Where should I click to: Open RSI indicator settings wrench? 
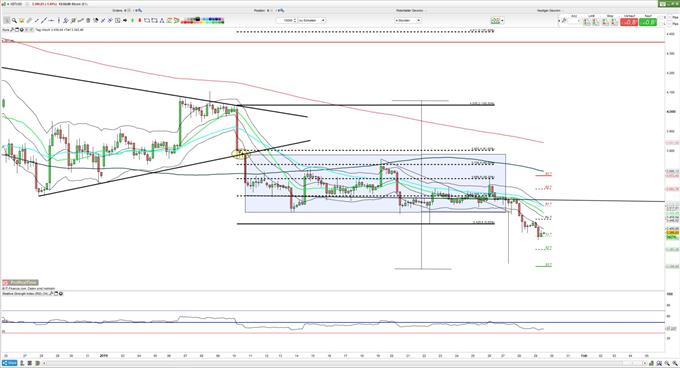pyautogui.click(x=51, y=293)
